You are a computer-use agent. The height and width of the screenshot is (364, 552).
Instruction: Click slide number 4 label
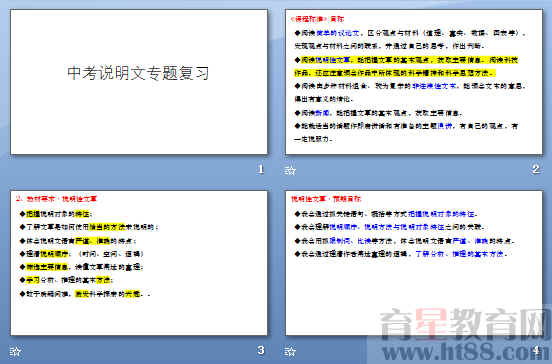536,350
